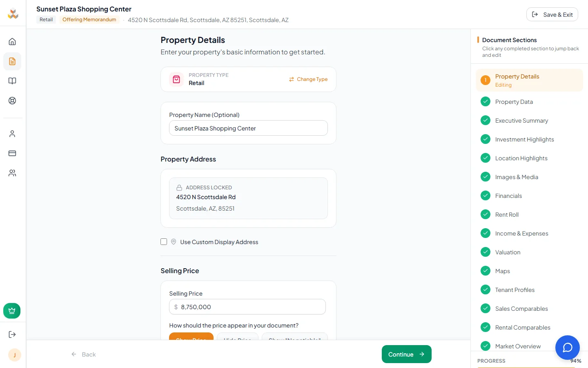Click Change Type for property type
588x368 pixels.
308,79
